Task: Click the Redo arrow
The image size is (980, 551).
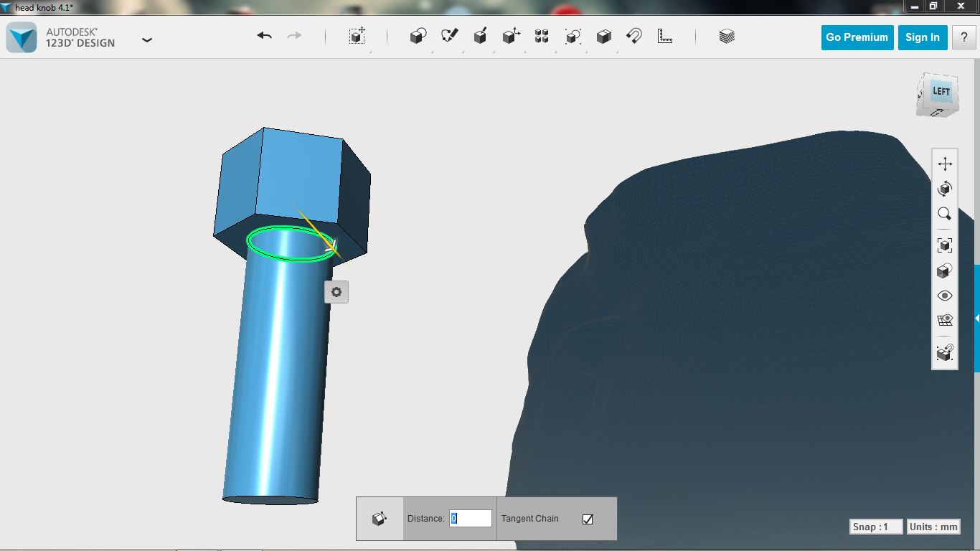Action: click(294, 36)
